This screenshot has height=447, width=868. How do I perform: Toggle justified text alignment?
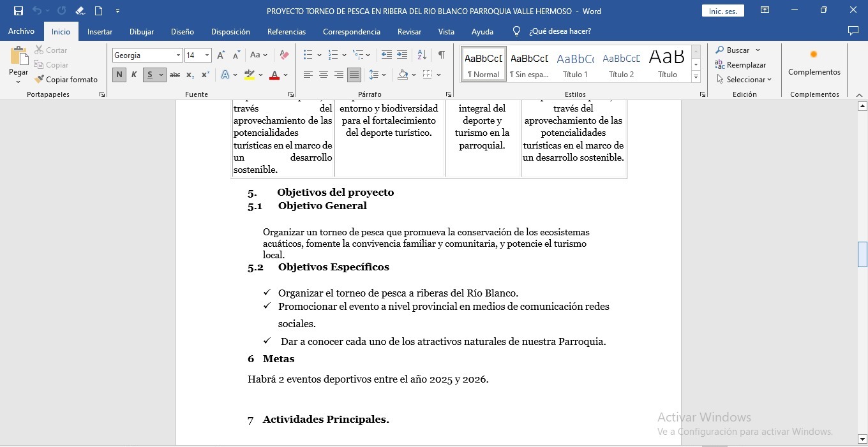[354, 75]
